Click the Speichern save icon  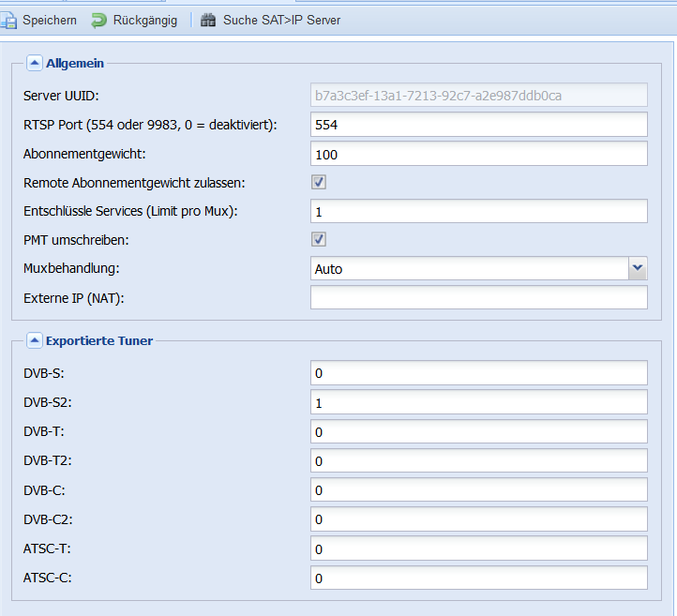click(x=8, y=21)
